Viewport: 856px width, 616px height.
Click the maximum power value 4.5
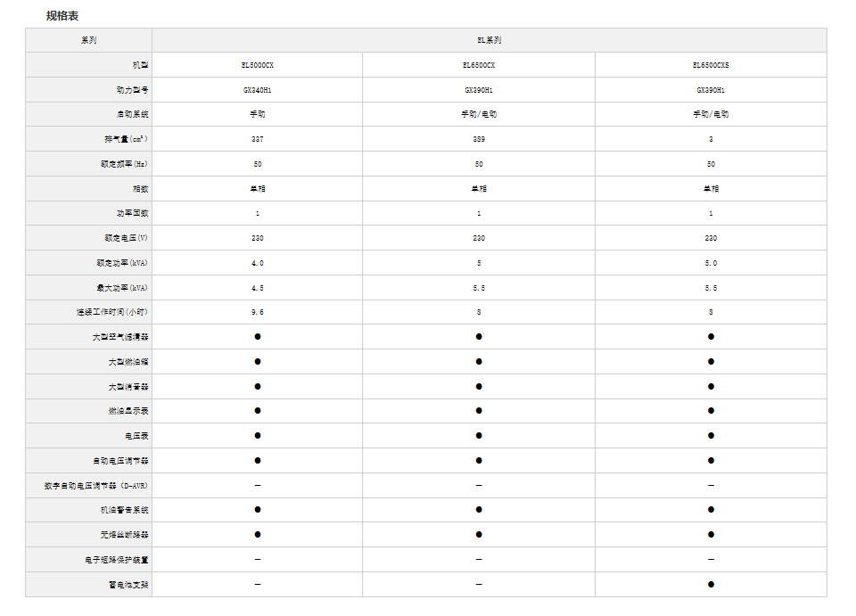tap(258, 288)
